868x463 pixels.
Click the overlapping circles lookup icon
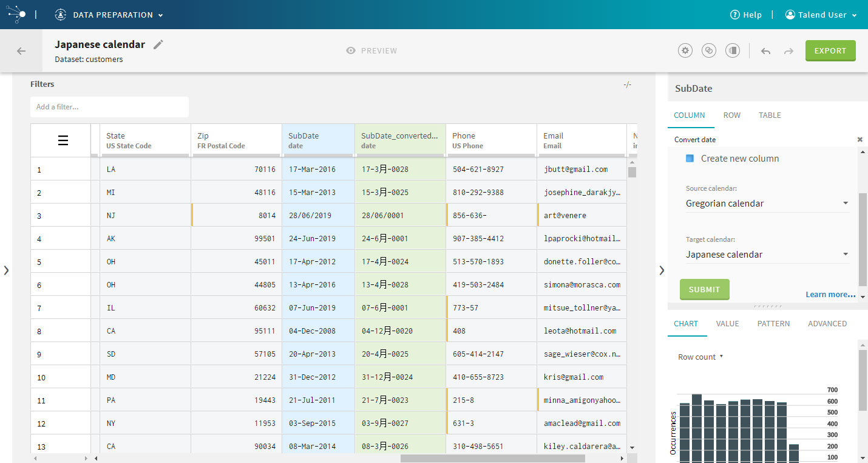708,51
